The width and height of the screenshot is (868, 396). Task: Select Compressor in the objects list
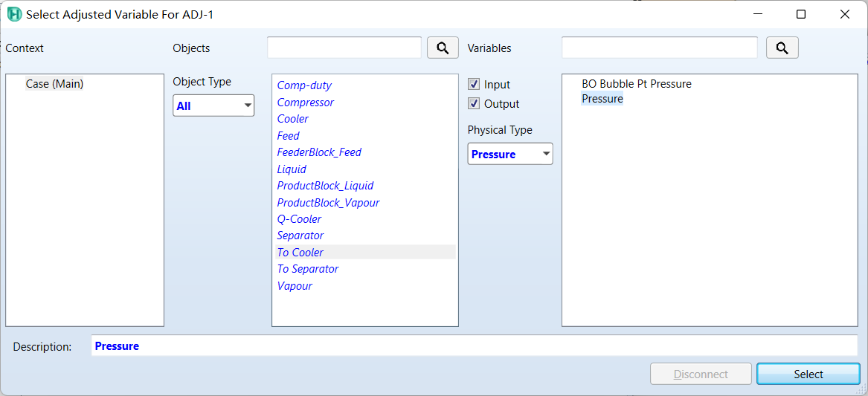pyautogui.click(x=306, y=103)
